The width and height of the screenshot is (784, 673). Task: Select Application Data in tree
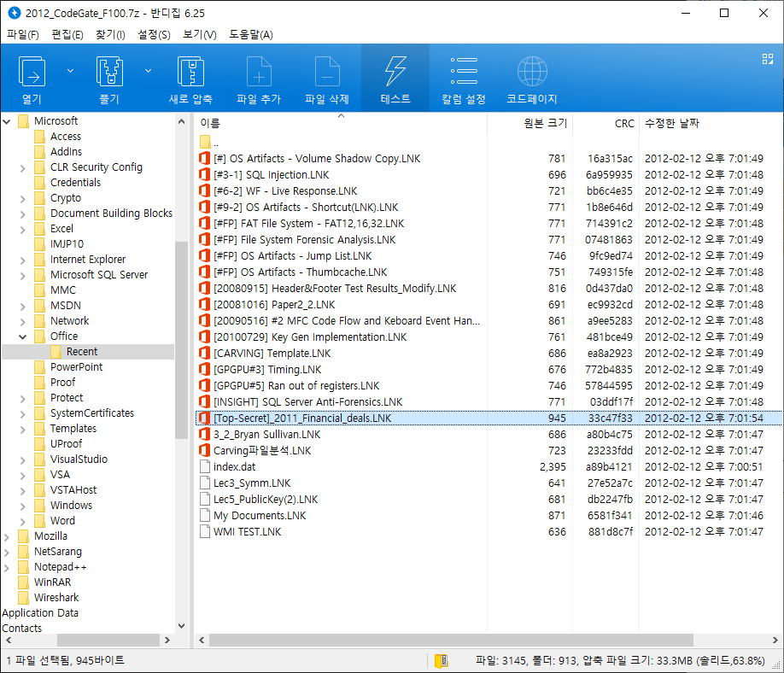[x=40, y=613]
